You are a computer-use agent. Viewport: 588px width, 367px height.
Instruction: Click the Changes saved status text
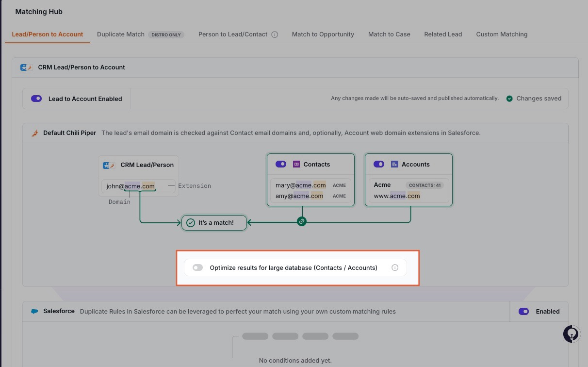(x=539, y=99)
